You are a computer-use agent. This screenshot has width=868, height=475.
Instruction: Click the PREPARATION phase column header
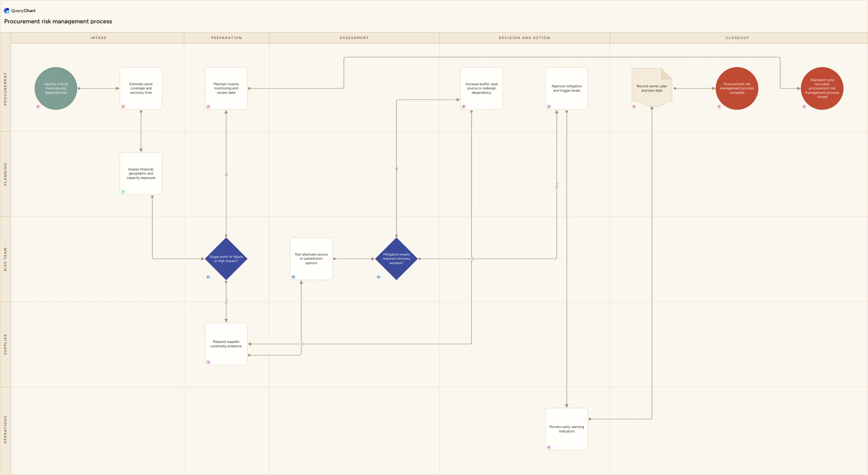(226, 38)
